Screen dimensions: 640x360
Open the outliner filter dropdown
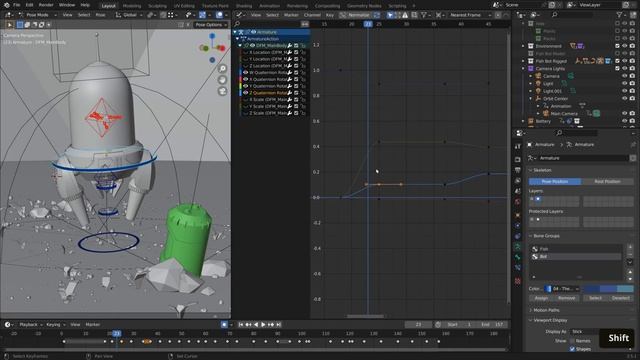621,15
